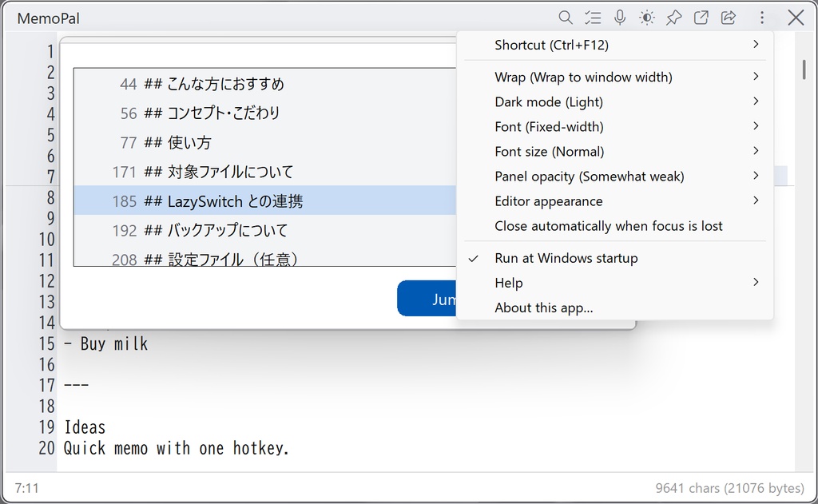818x504 pixels.
Task: Click line number 18 in gutter
Action: point(47,407)
